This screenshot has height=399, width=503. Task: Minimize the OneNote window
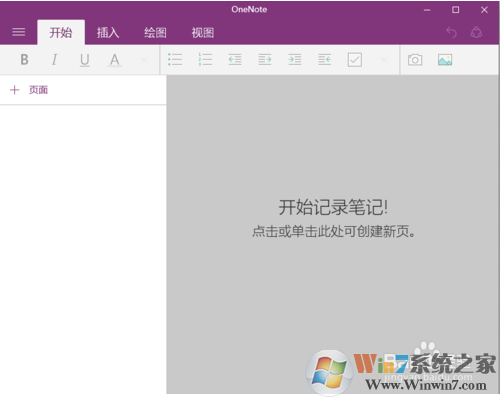click(427, 10)
